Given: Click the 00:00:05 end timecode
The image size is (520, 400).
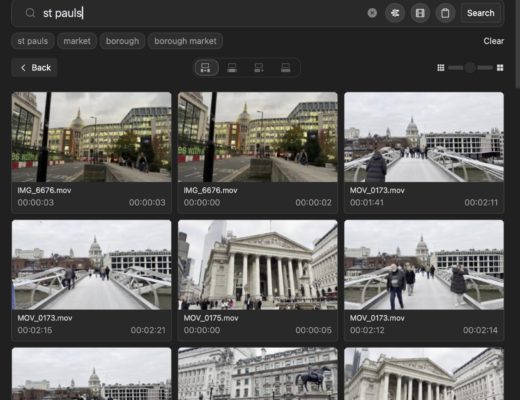Looking at the screenshot, I should [313, 330].
